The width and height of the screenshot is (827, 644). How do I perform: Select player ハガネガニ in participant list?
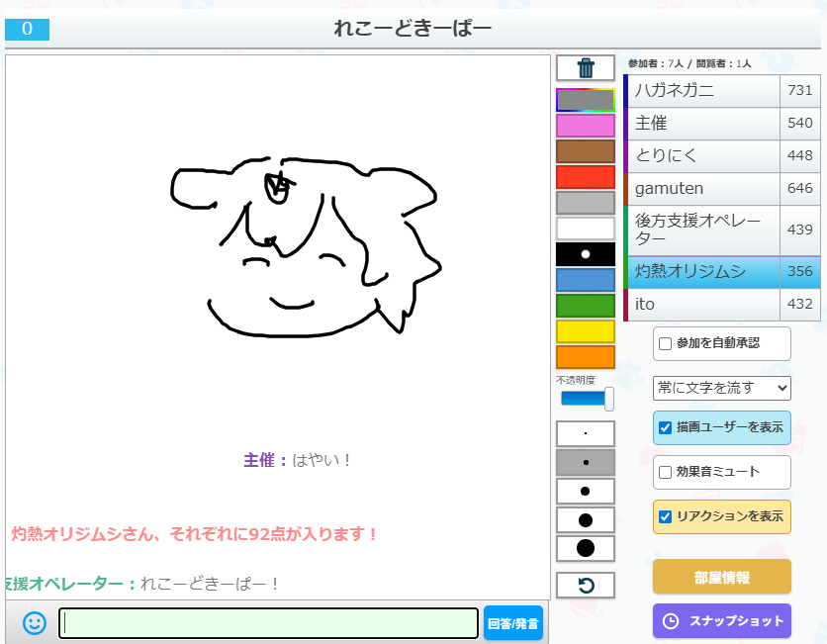pos(702,91)
